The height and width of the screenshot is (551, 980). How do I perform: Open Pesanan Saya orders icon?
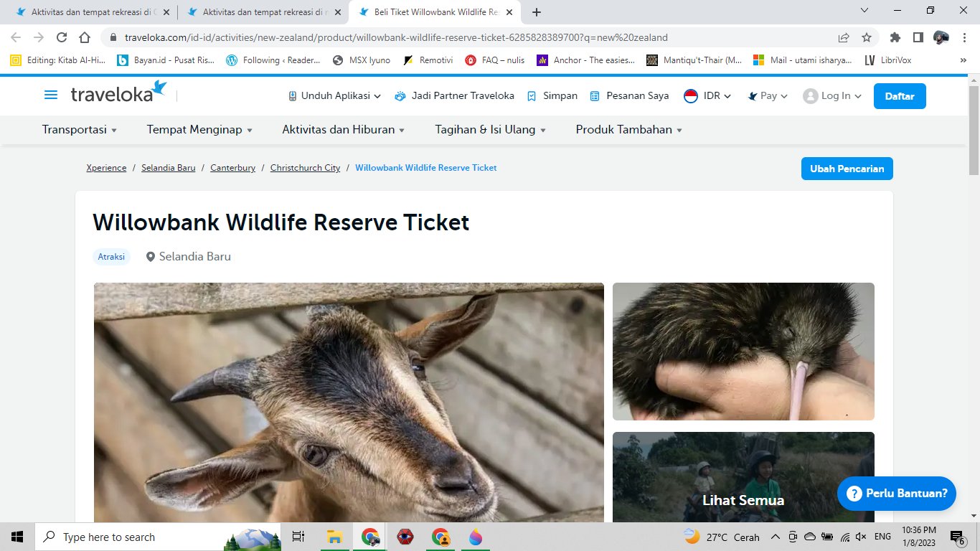coord(595,96)
